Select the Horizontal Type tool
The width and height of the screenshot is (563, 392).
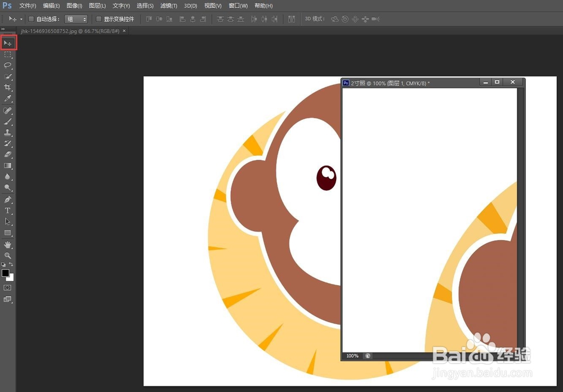point(7,210)
